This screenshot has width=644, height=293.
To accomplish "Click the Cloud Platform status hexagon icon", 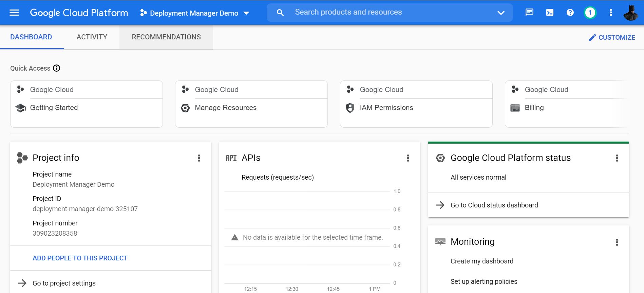I will (x=440, y=158).
